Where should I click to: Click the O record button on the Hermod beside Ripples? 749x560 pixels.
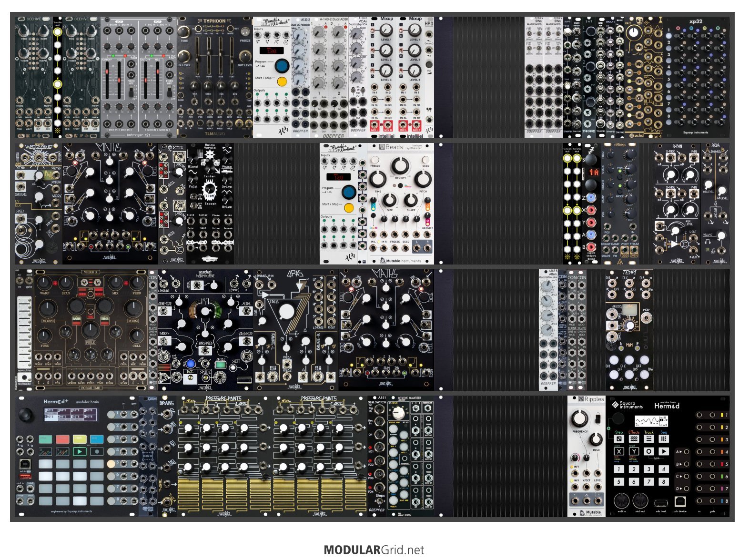tap(649, 451)
